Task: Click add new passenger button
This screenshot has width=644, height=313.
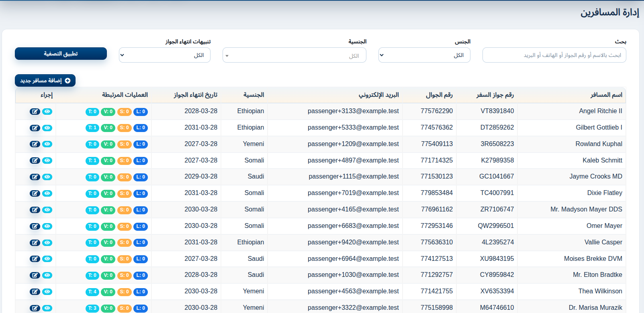Action: pos(45,81)
